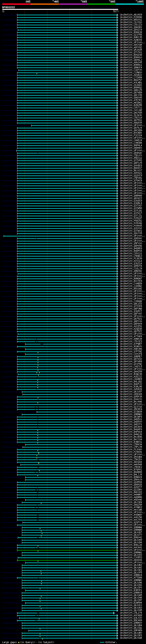Viewport: 146px width, 644px height.
Task: Click the white query sequence bar
Action: pos(60,9)
